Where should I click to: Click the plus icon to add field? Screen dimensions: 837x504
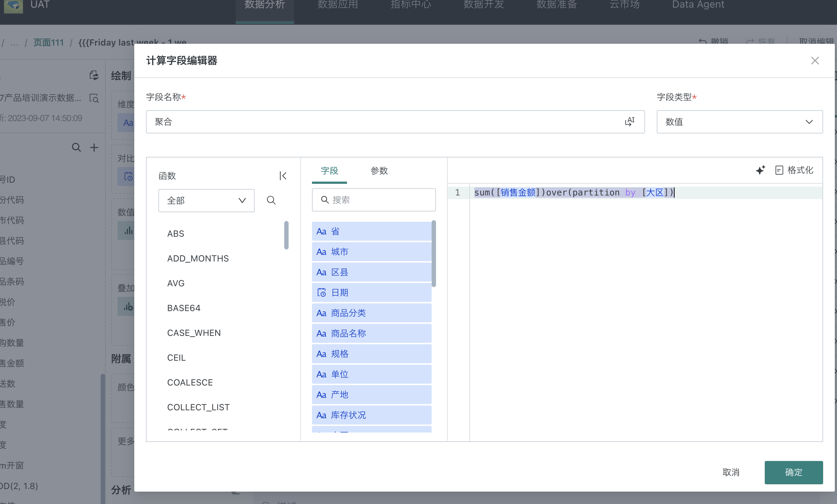(x=94, y=147)
